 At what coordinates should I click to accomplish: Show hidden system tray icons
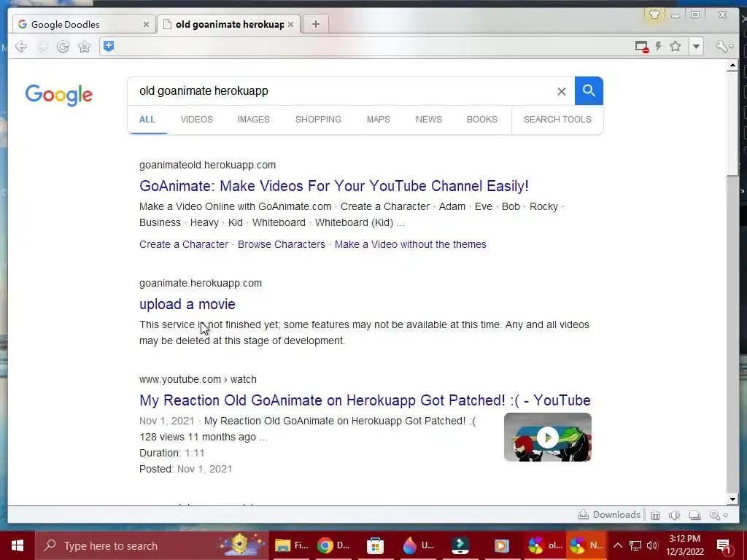(617, 545)
